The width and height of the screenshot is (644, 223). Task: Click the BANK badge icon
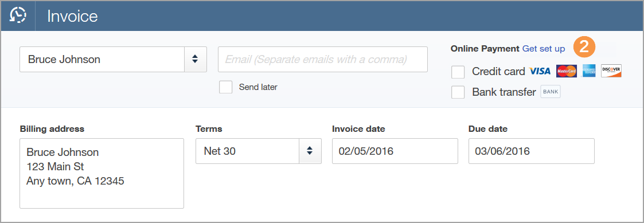click(x=551, y=92)
